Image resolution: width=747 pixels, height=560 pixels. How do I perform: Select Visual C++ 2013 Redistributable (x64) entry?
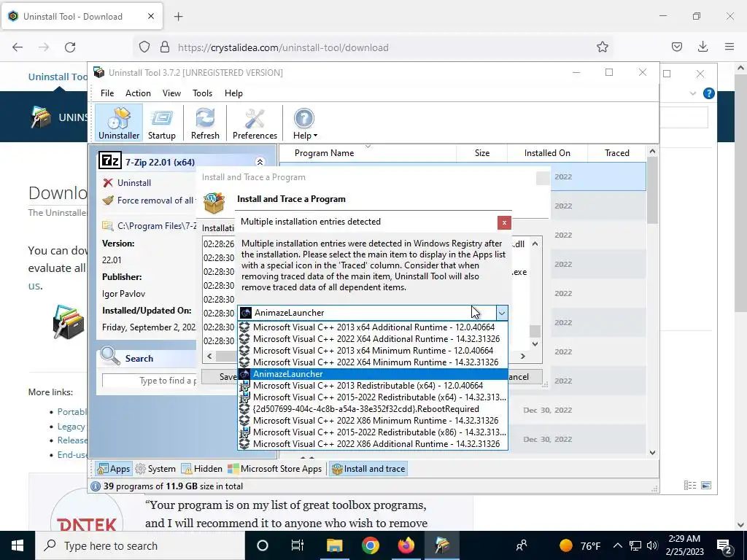373,386
